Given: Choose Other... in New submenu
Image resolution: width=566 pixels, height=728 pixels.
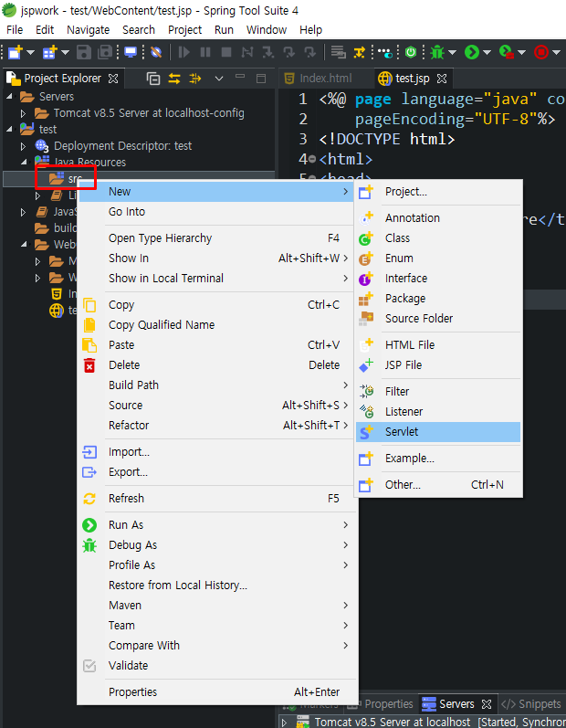Looking at the screenshot, I should click(x=438, y=484).
